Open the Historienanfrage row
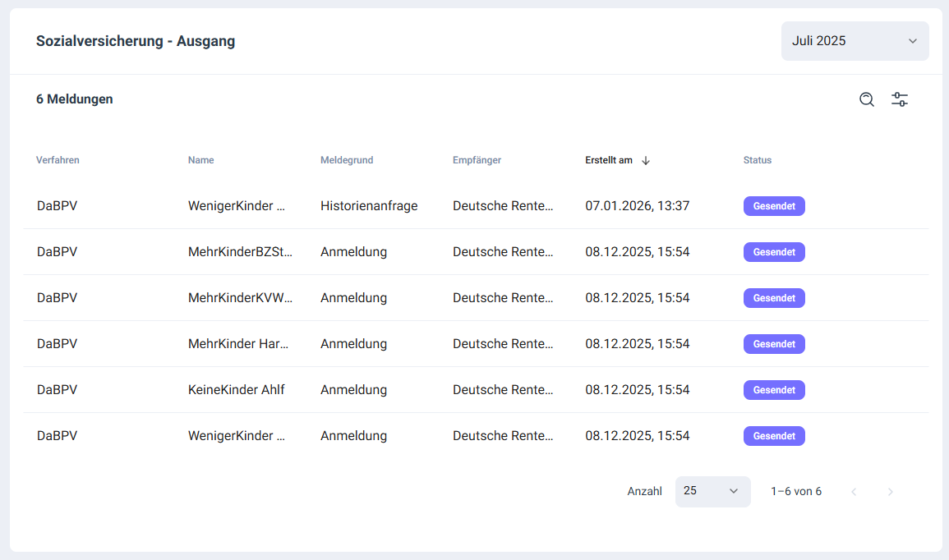 (369, 206)
